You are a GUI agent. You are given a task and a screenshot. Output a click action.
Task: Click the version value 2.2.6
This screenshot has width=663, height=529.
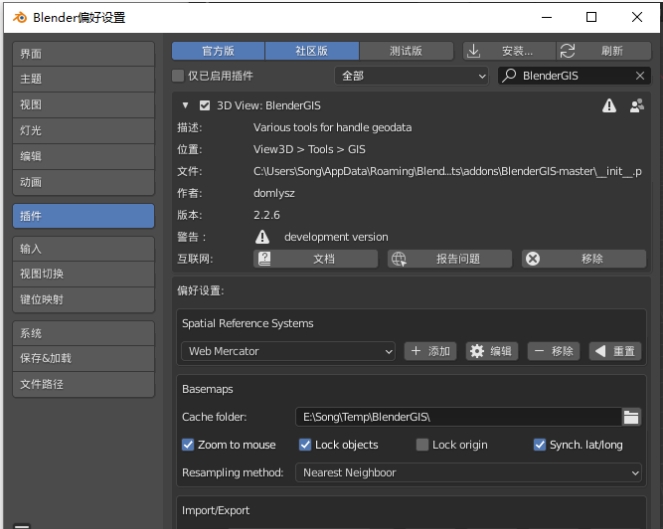point(266,215)
